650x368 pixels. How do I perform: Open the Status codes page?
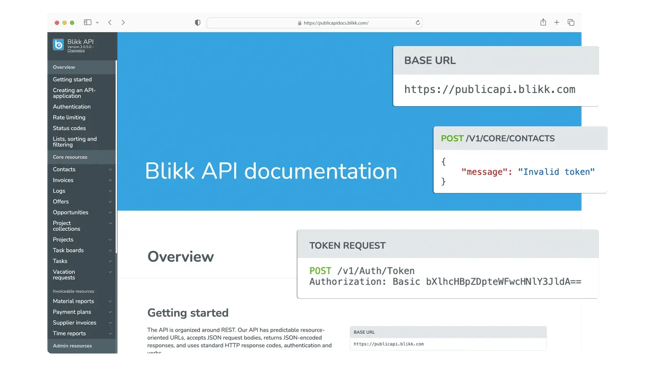point(69,128)
